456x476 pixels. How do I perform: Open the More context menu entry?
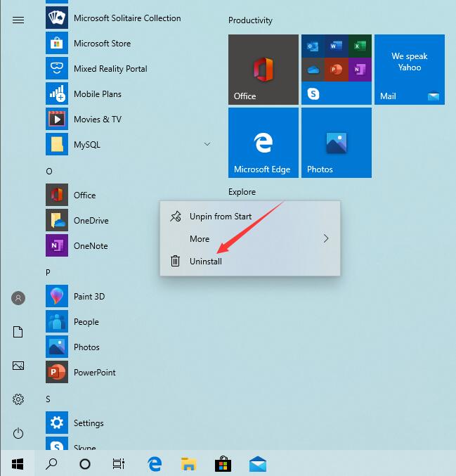[x=250, y=239]
